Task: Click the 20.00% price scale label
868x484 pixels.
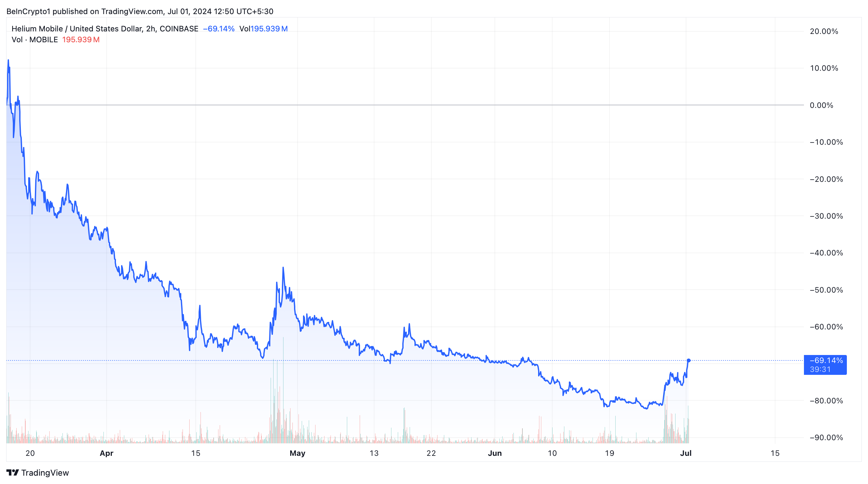Action: coord(823,31)
